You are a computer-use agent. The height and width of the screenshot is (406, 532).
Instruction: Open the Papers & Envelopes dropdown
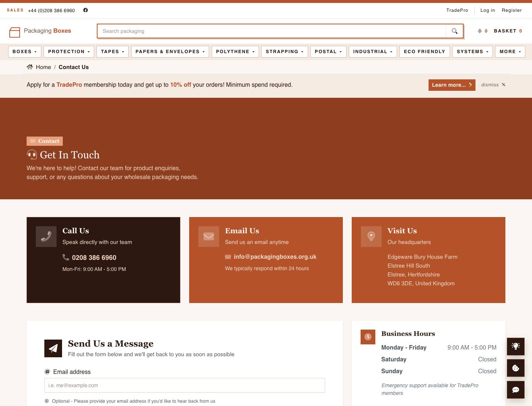click(x=170, y=52)
